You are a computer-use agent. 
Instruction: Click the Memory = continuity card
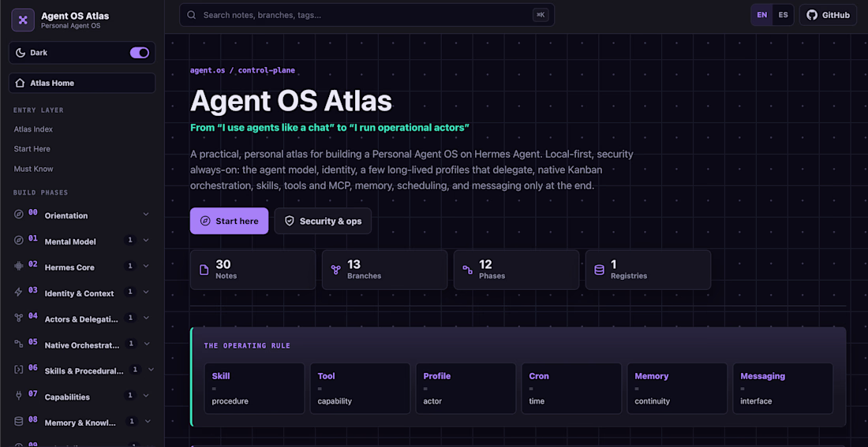pos(678,389)
